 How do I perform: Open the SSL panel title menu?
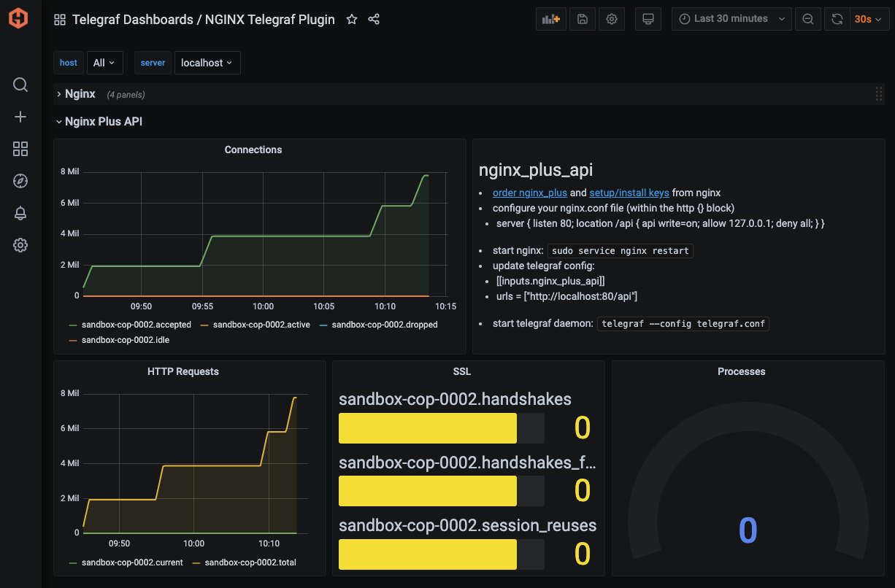tap(462, 371)
